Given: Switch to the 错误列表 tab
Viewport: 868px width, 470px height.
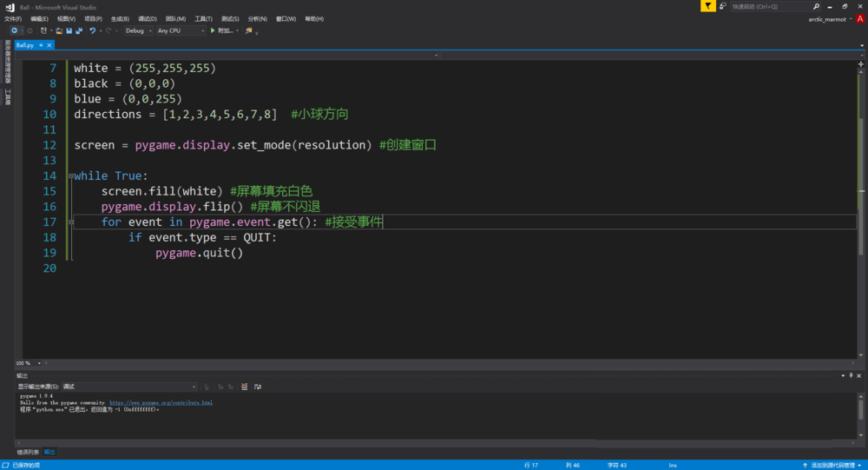Looking at the screenshot, I should pyautogui.click(x=29, y=453).
